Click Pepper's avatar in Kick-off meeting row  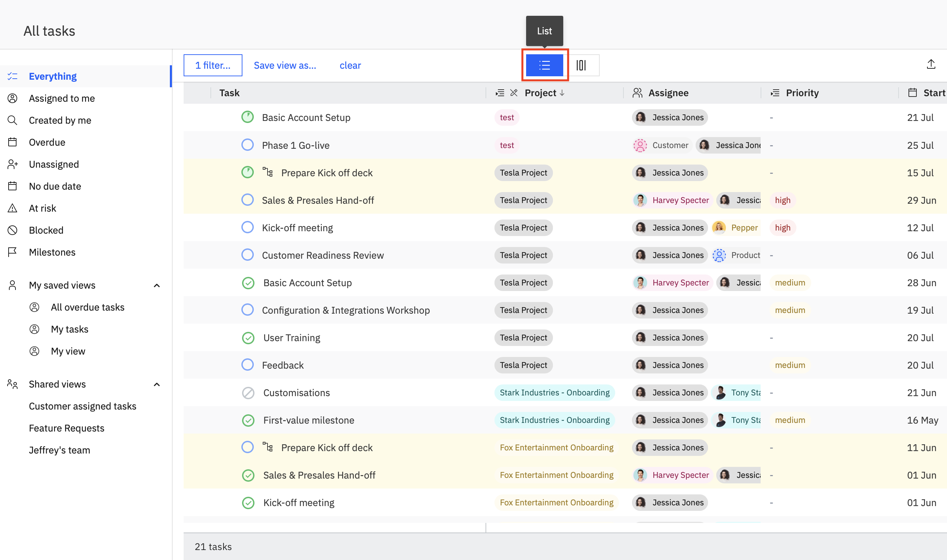click(719, 227)
